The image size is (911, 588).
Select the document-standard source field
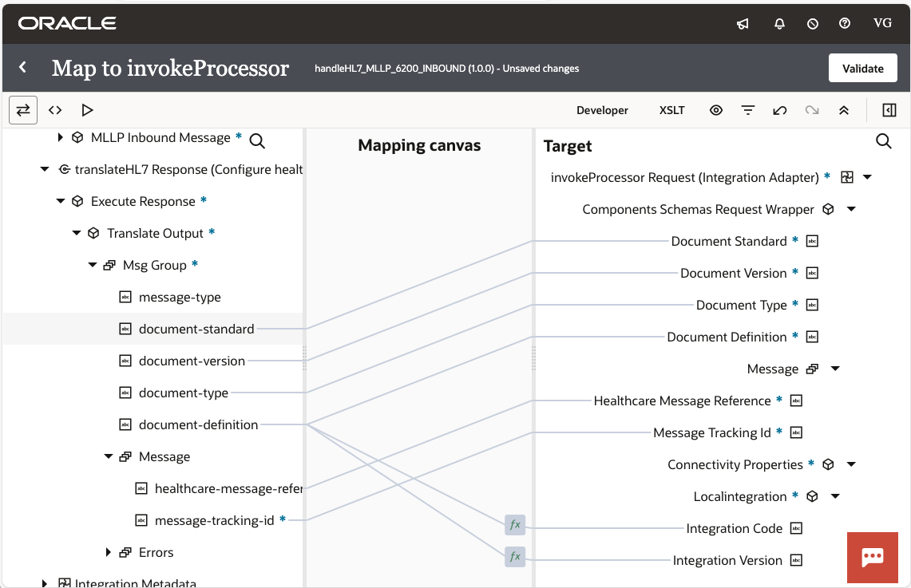click(196, 329)
